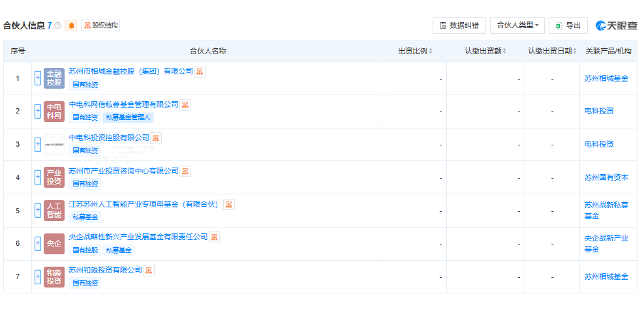Open 江苏苏州人工智能产业专项母基金 link

[144, 204]
